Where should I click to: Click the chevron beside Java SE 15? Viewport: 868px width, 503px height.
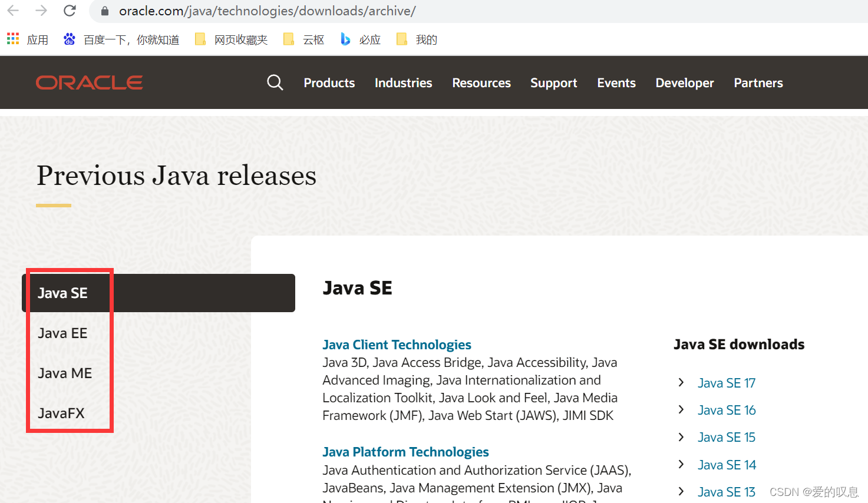pyautogui.click(x=681, y=437)
